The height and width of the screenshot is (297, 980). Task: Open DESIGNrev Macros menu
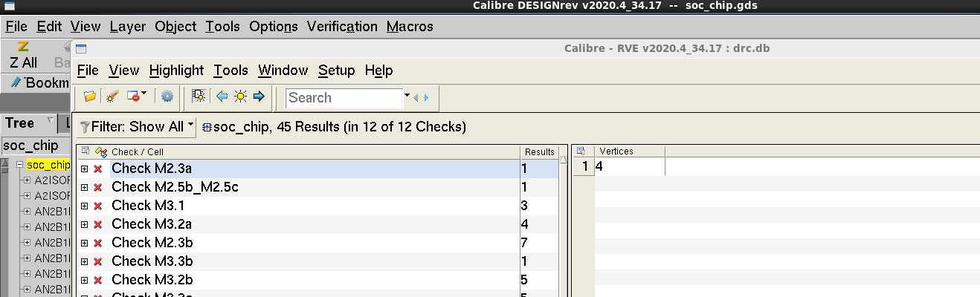pyautogui.click(x=410, y=26)
